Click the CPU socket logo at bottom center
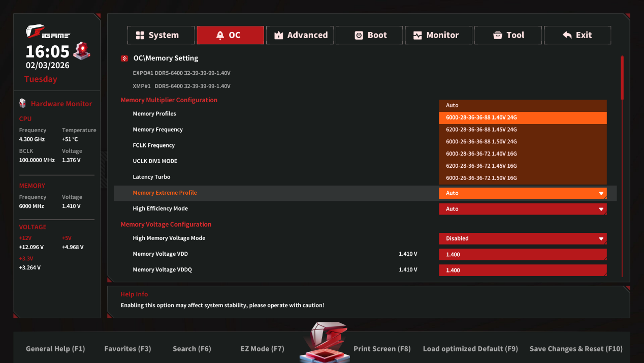The width and height of the screenshot is (644, 363). pyautogui.click(x=325, y=343)
